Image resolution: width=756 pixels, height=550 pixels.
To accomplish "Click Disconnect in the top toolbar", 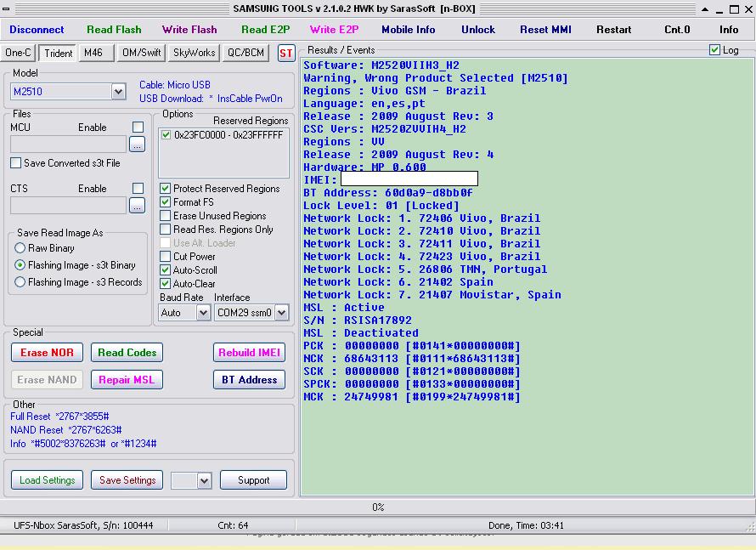I will 37,30.
